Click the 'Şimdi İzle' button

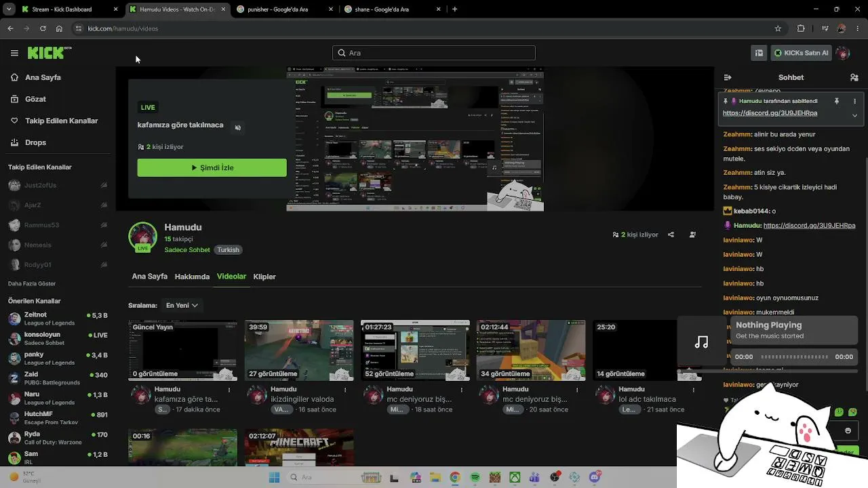pos(212,167)
